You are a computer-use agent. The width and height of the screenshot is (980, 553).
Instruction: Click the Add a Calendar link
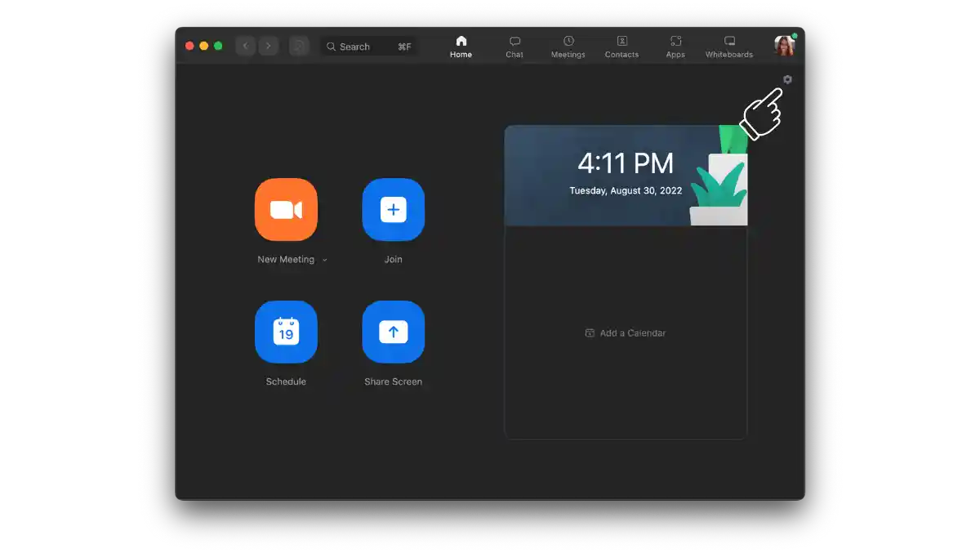coord(633,332)
